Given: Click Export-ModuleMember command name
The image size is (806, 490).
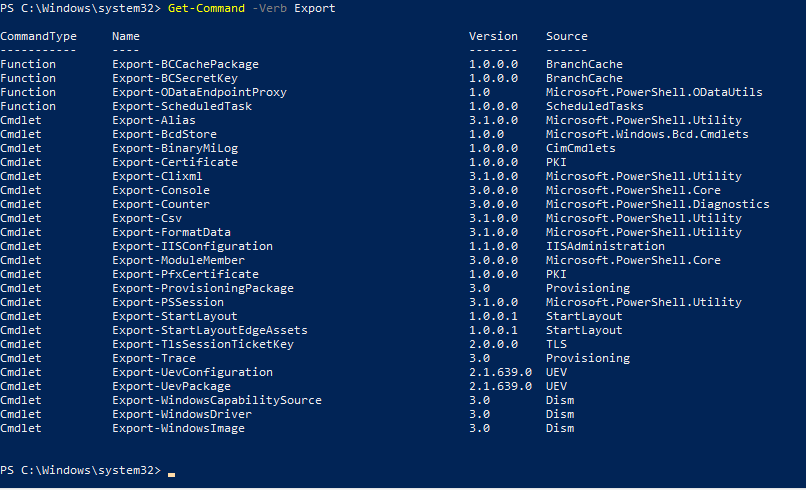Looking at the screenshot, I should click(178, 260).
